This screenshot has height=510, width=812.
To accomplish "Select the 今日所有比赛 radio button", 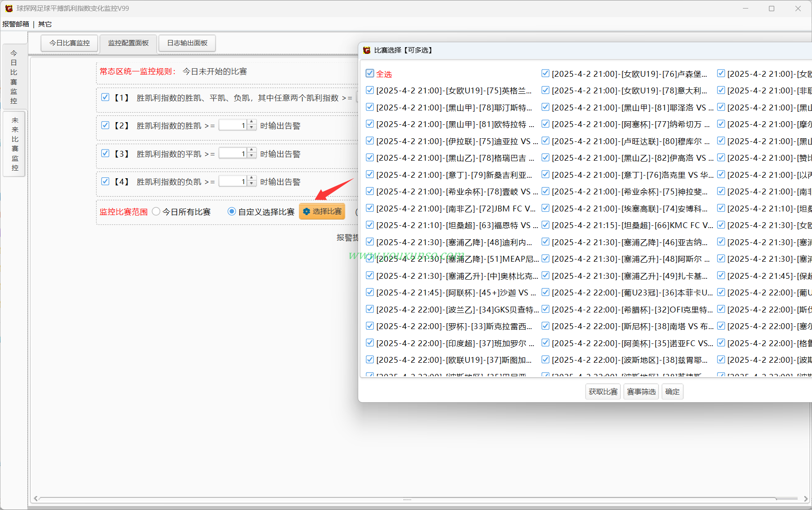I will click(x=156, y=211).
